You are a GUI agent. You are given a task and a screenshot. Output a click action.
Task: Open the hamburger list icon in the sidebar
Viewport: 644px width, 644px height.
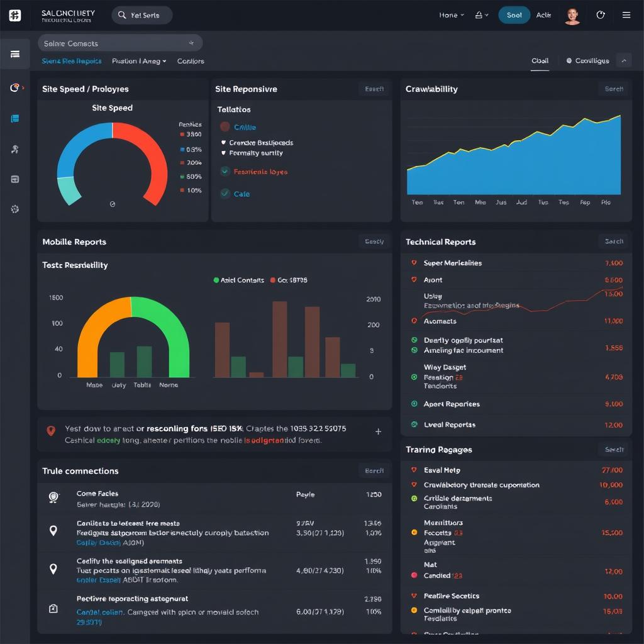coord(15,53)
